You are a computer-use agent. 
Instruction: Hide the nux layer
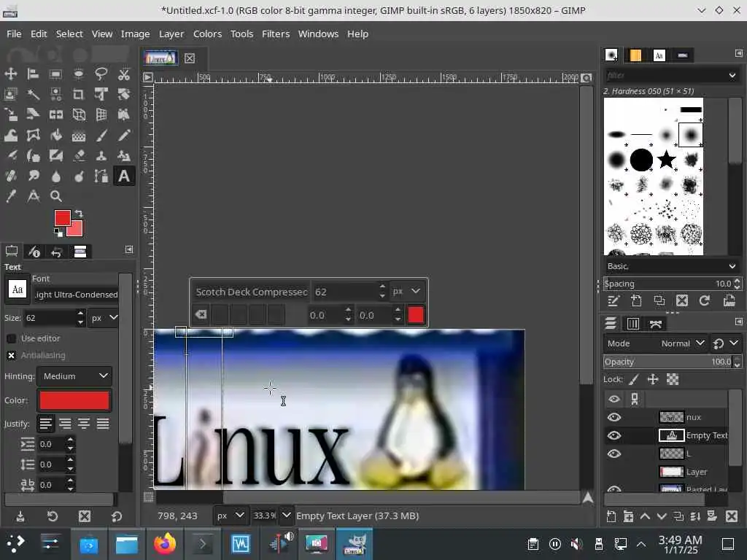(614, 418)
